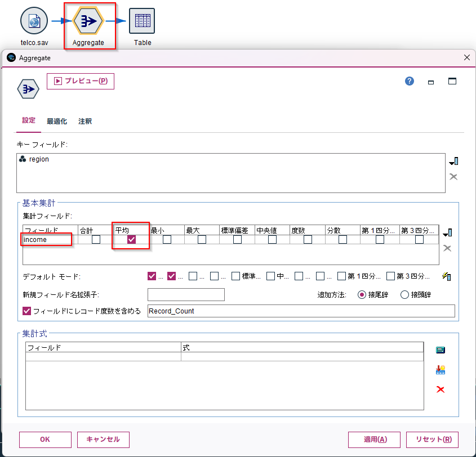
Task: Click プレビュー(P) button
Action: click(81, 81)
